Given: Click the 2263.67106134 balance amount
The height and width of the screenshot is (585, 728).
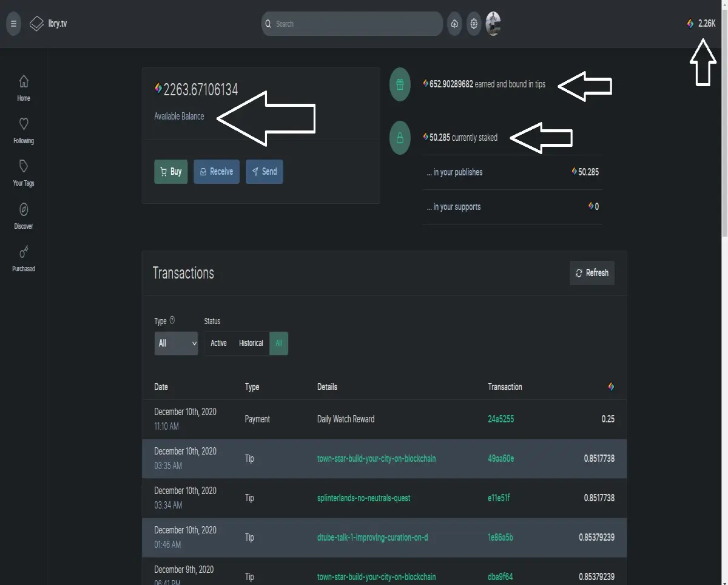Looking at the screenshot, I should pos(201,90).
